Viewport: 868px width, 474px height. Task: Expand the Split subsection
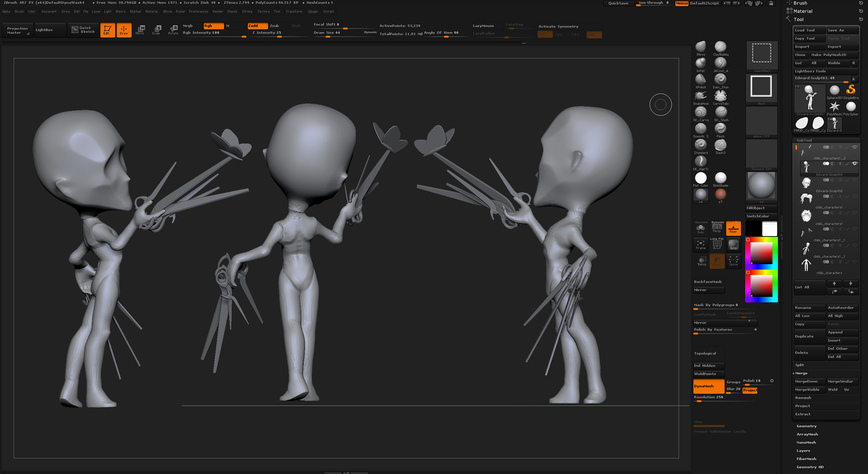(x=800, y=365)
